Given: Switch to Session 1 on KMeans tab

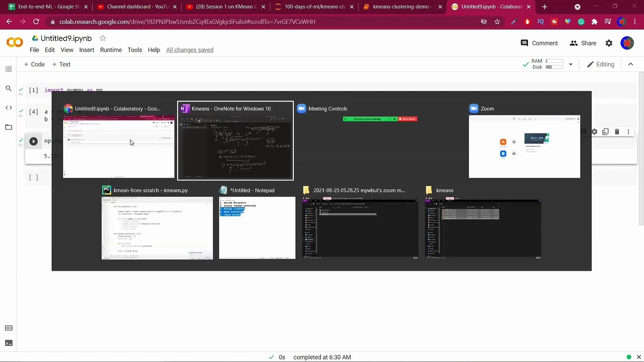Looking at the screenshot, I should pyautogui.click(x=224, y=7).
